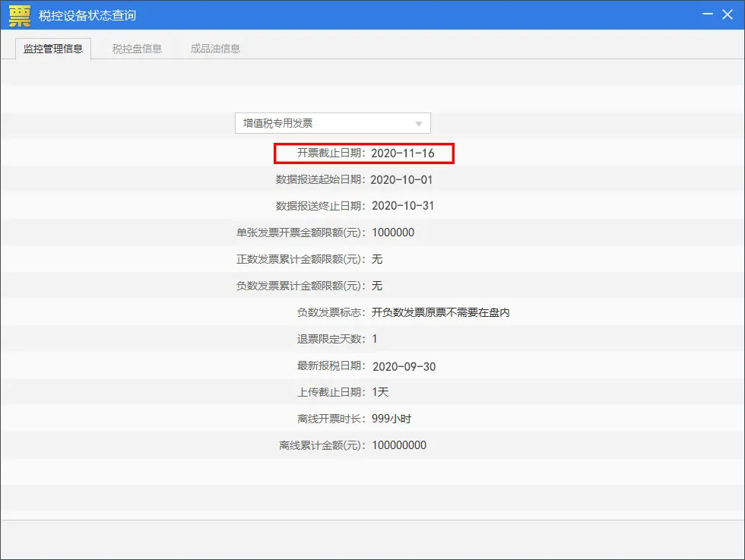Click the 上传截止日期 value 1天
Screen dimensions: 745x560
(x=380, y=392)
